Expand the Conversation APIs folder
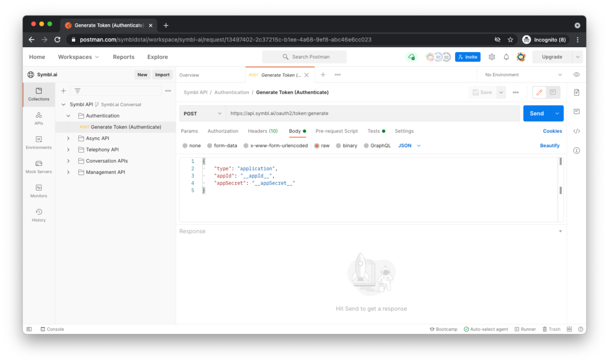This screenshot has height=364, width=609. 68,161
